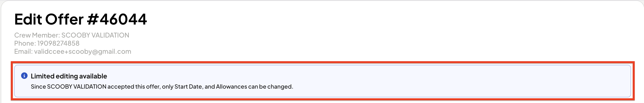The image size is (644, 103).
Task: Click the Phone label
Action: tap(25, 43)
